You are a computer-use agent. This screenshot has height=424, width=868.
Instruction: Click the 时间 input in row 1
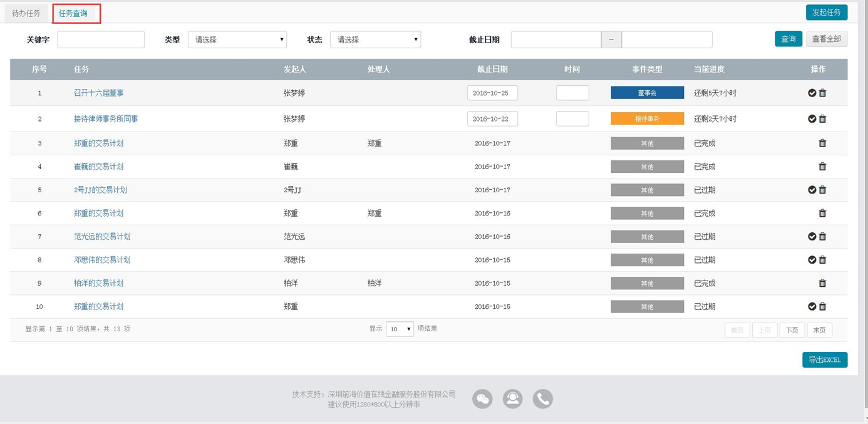click(x=572, y=93)
